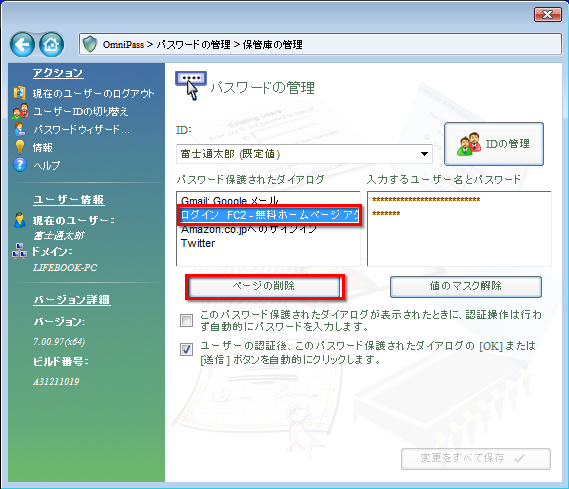Click the current user person icon
This screenshot has height=489, width=569.
click(20, 220)
